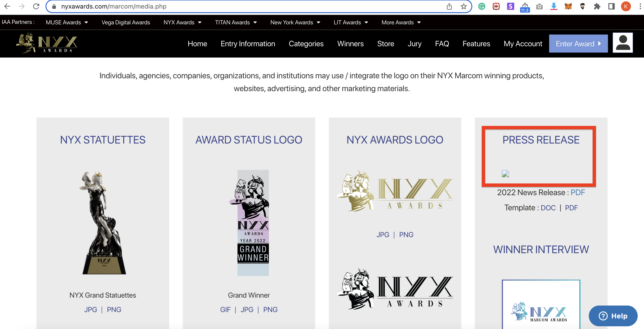Download NYX Grand Statuettes JPG
This screenshot has width=644, height=329.
91,309
